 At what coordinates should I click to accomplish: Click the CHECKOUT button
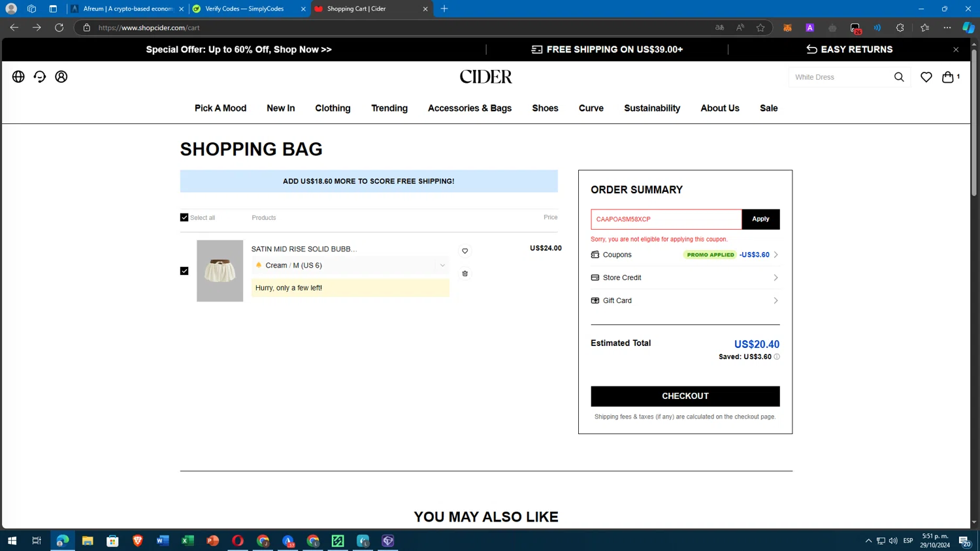[x=685, y=396]
